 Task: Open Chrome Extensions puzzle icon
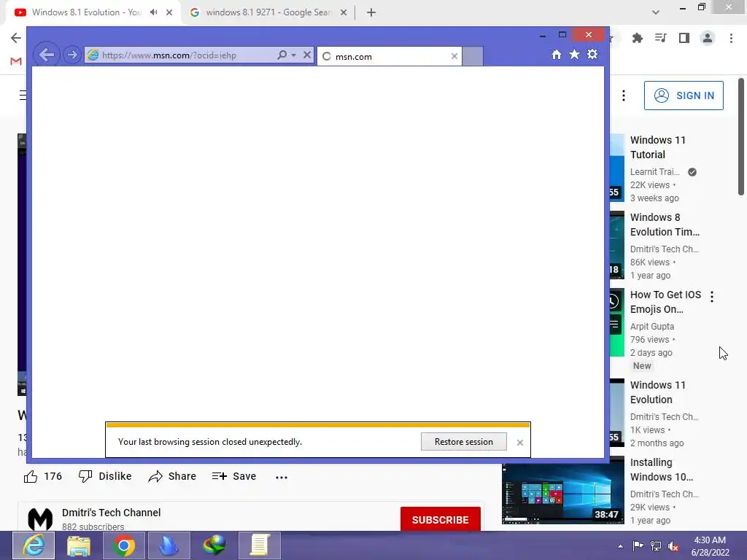[637, 38]
